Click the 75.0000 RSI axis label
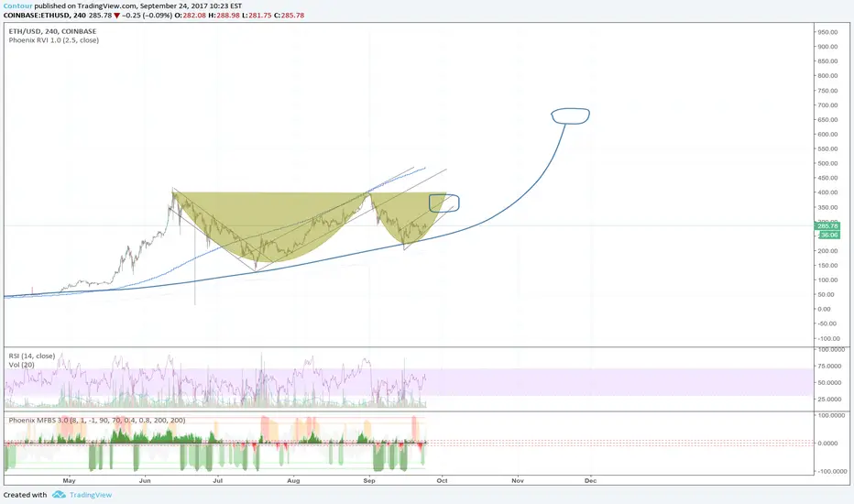This screenshot has width=854, height=504. coord(831,367)
